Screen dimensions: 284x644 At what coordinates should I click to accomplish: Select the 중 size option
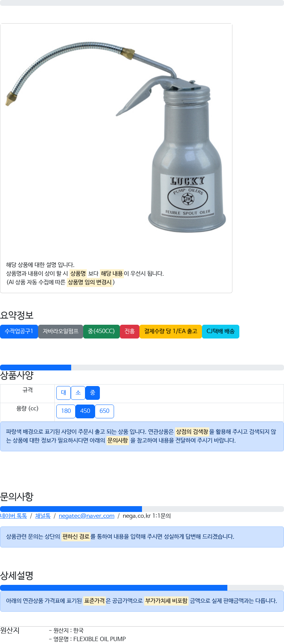pos(93,393)
